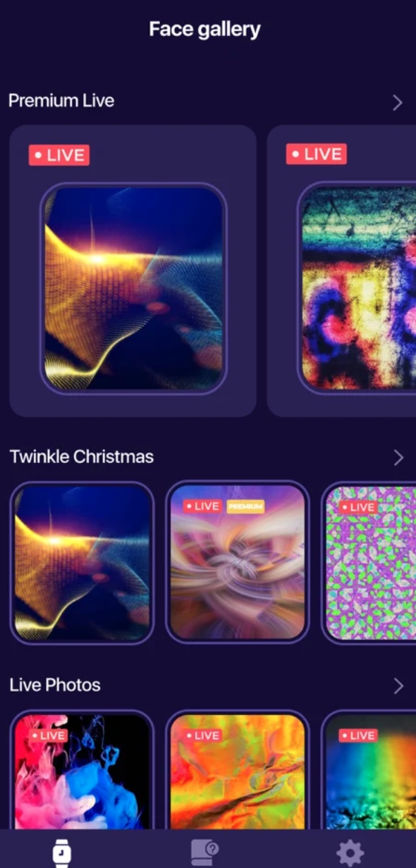Open the Twinkle Christmas category heading
This screenshot has width=416, height=868.
[x=81, y=457]
